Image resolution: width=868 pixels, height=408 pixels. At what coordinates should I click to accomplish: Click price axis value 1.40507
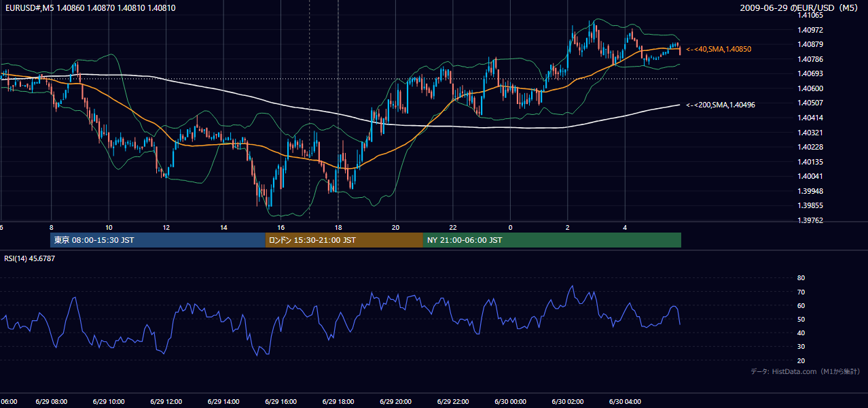click(811, 103)
